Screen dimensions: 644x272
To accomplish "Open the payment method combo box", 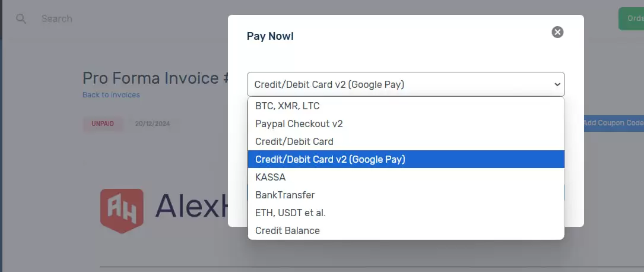I will click(406, 84).
